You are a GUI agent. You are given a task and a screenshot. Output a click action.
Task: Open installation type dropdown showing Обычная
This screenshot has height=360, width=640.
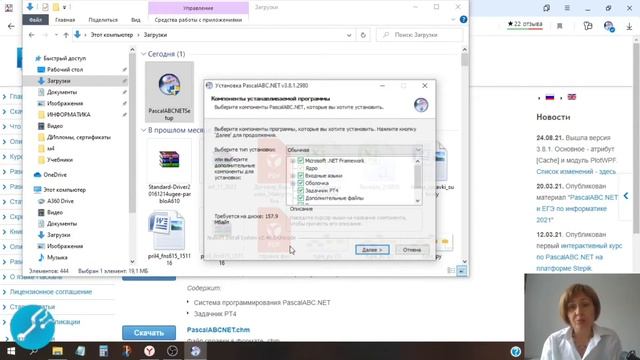(354, 150)
